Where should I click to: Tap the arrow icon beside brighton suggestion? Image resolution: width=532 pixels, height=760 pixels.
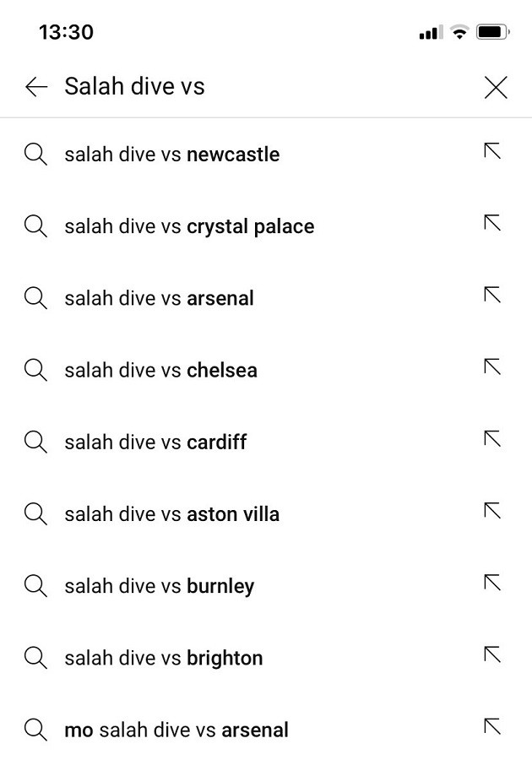[x=492, y=654]
